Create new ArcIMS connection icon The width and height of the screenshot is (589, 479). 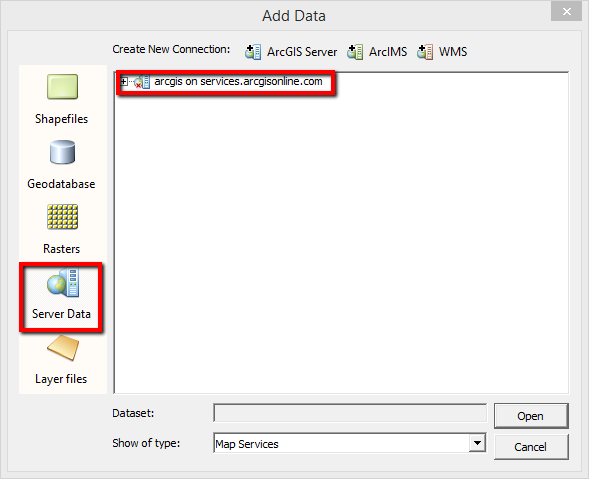pos(355,52)
